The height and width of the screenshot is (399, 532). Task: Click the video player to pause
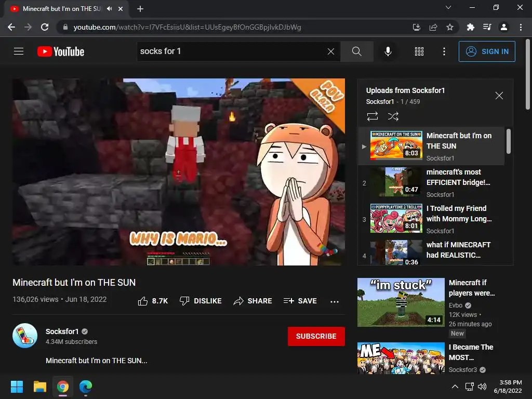point(179,171)
